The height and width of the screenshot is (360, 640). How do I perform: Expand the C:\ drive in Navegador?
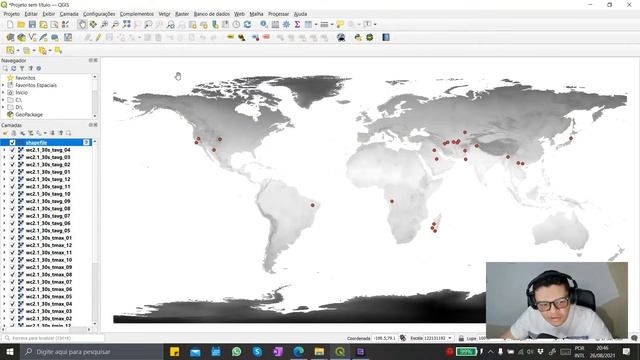4,100
